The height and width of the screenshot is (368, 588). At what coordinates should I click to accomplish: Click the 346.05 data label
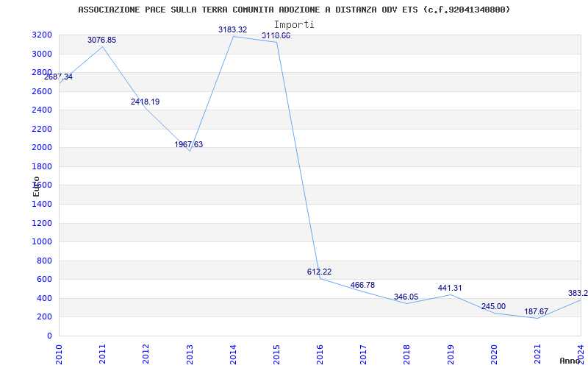pos(406,297)
